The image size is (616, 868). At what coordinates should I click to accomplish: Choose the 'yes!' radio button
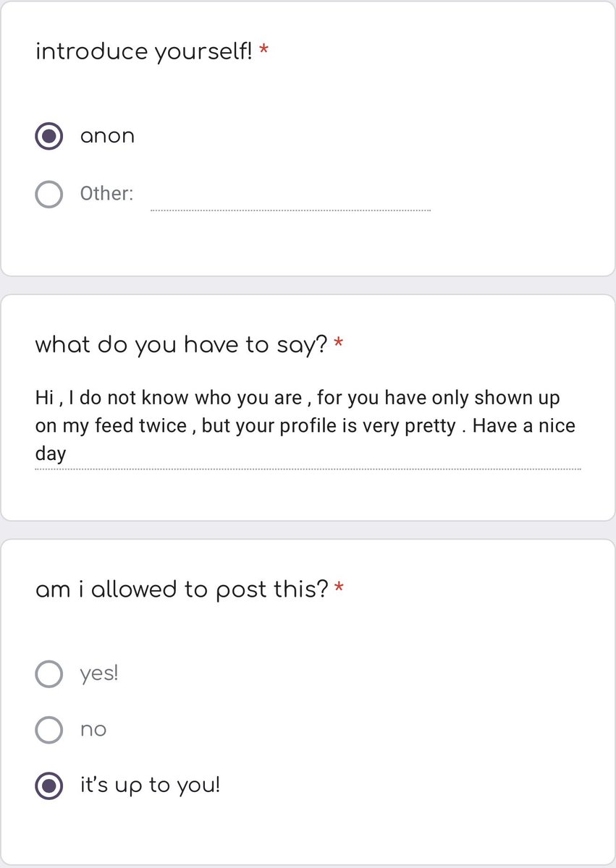tap(48, 674)
